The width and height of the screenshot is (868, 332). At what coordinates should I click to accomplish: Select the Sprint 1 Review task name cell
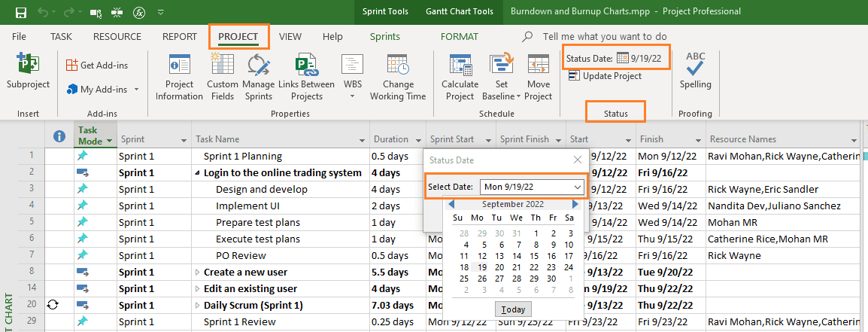280,322
